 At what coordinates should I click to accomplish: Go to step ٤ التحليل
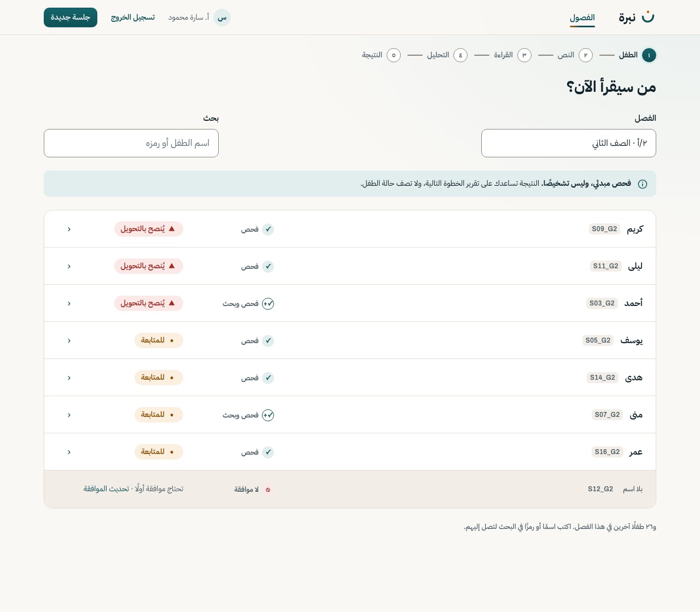(x=447, y=55)
